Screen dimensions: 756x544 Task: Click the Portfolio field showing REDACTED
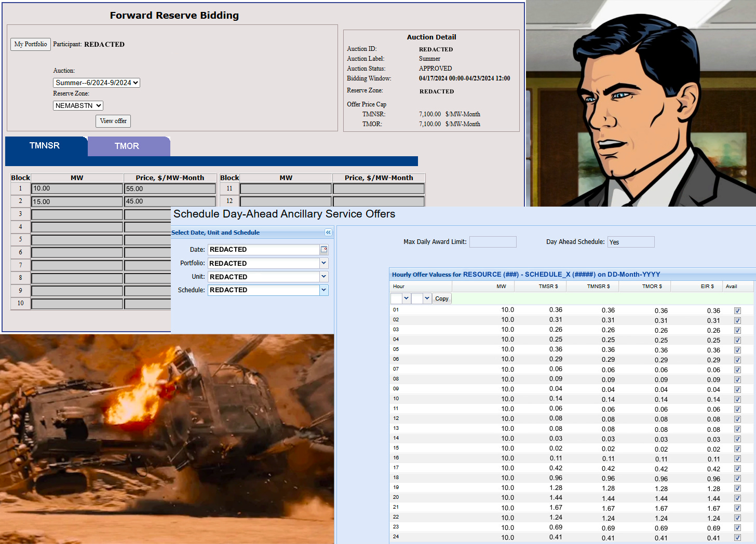pyautogui.click(x=264, y=263)
